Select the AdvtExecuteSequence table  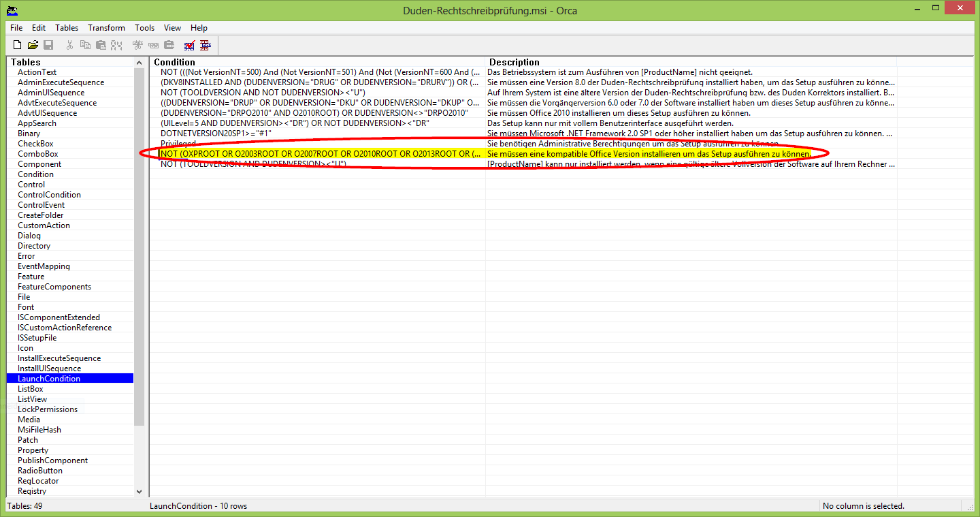click(x=57, y=103)
